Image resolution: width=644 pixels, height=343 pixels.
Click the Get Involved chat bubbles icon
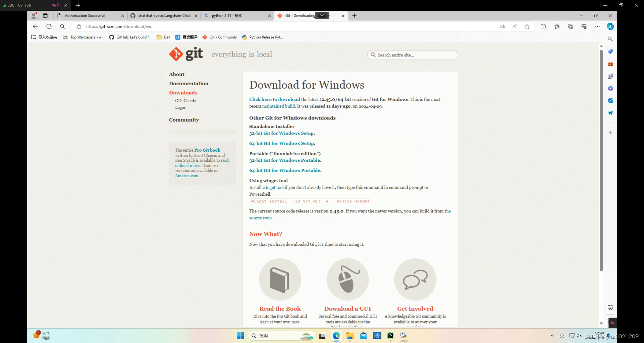pyautogui.click(x=415, y=280)
